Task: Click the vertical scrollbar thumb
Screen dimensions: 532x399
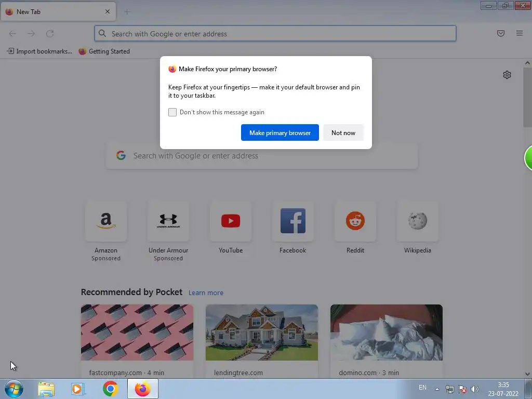Action: point(527,97)
